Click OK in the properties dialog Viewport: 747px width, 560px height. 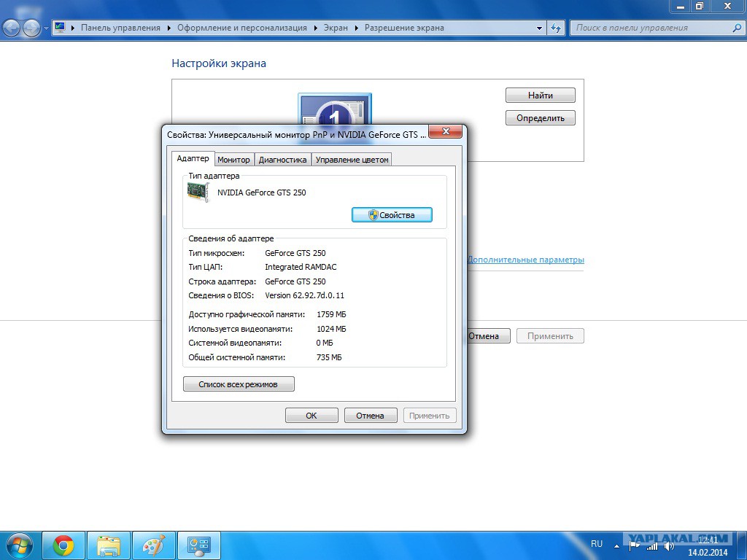311,415
